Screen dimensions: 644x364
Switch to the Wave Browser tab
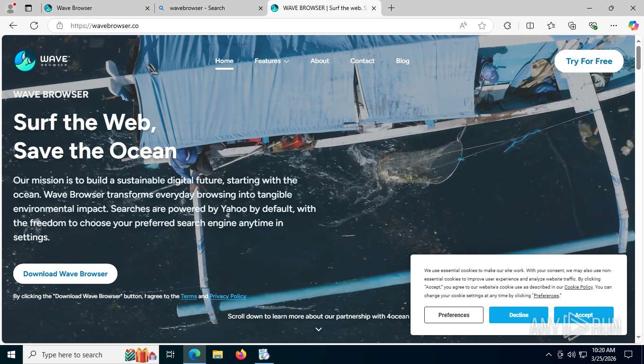pyautogui.click(x=97, y=8)
